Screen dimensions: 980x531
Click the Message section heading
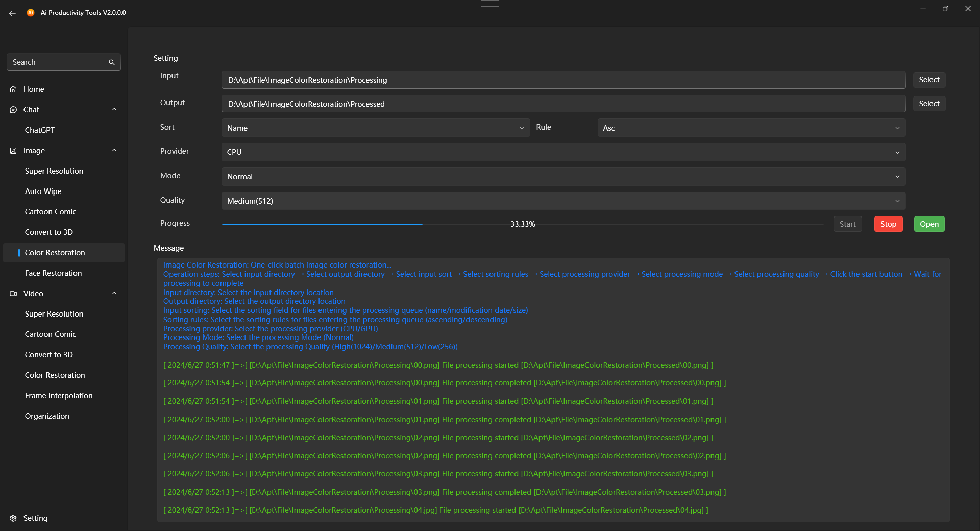point(168,248)
